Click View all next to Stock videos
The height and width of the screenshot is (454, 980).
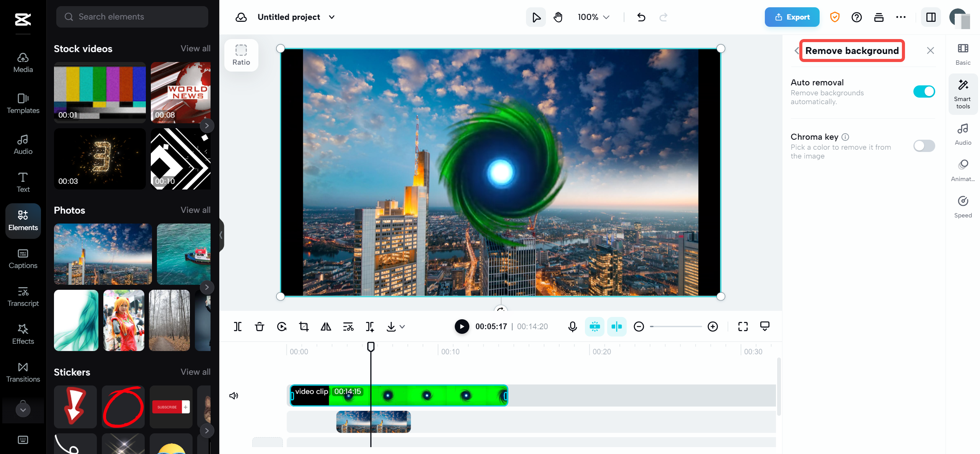(x=195, y=49)
